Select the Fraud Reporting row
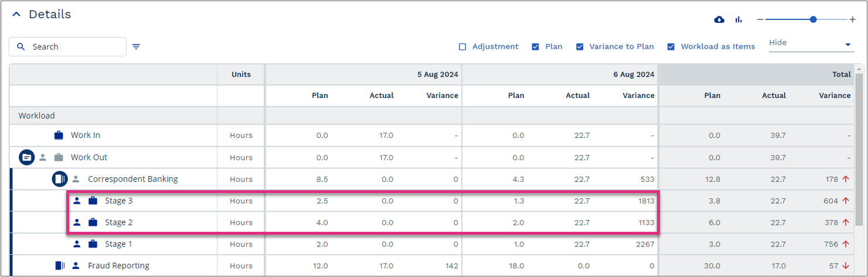Image resolution: width=868 pixels, height=277 pixels. 433,266
